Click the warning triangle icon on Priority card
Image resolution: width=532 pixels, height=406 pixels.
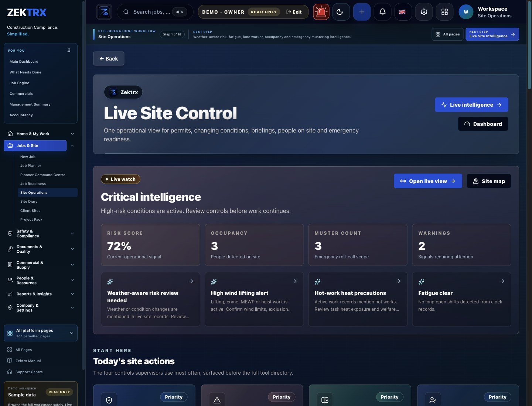point(217,400)
